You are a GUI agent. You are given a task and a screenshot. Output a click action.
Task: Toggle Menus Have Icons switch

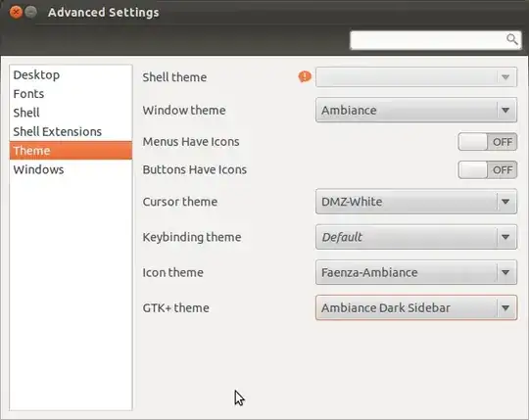pos(487,142)
